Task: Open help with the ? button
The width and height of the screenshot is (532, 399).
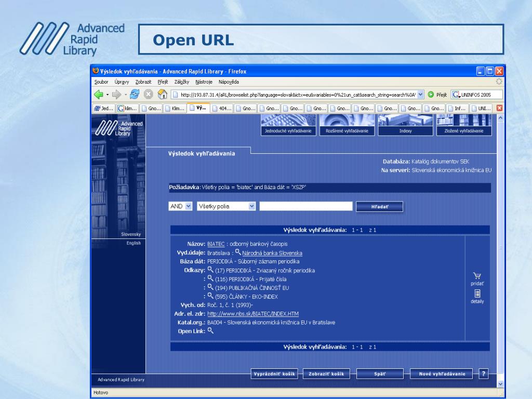Action: pyautogui.click(x=484, y=374)
